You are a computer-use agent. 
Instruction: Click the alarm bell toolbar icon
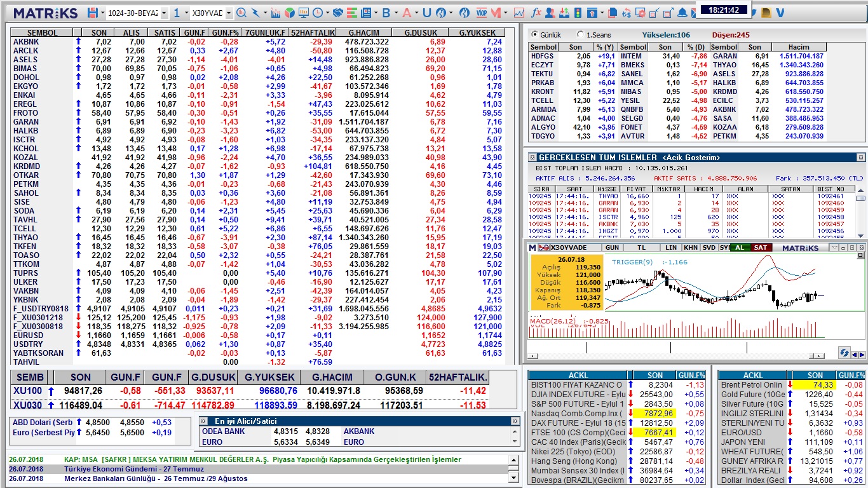[683, 13]
